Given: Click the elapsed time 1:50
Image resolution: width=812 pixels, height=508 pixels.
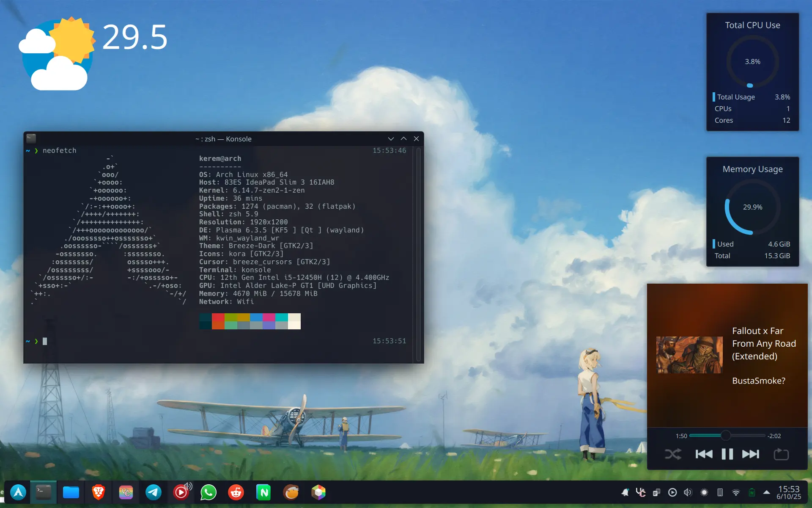Looking at the screenshot, I should click(681, 436).
